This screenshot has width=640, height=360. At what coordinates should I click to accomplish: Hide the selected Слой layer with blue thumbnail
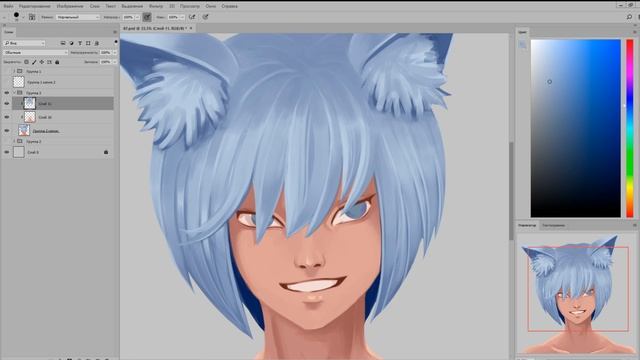(x=7, y=104)
